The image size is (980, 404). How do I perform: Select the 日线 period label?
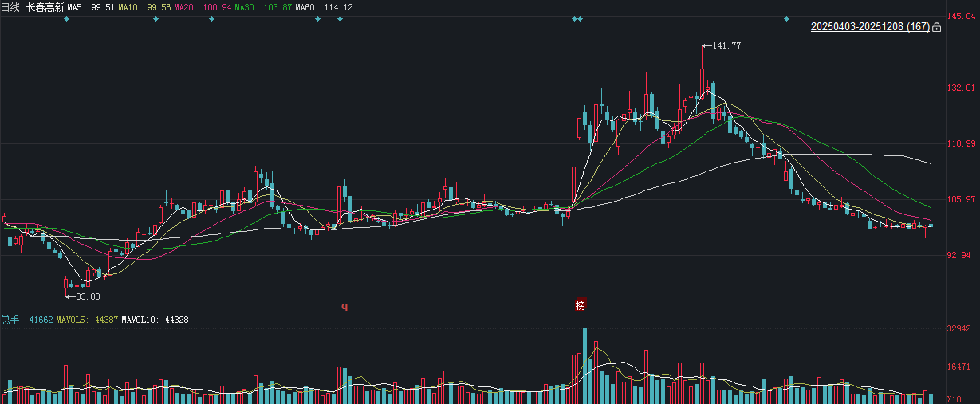(x=10, y=7)
